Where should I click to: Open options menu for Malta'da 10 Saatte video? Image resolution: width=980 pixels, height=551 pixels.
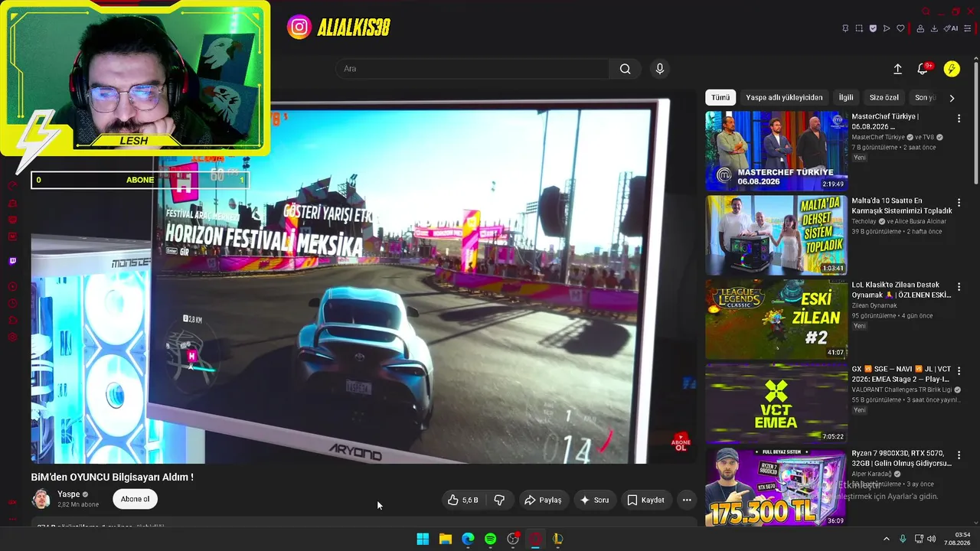click(x=959, y=203)
